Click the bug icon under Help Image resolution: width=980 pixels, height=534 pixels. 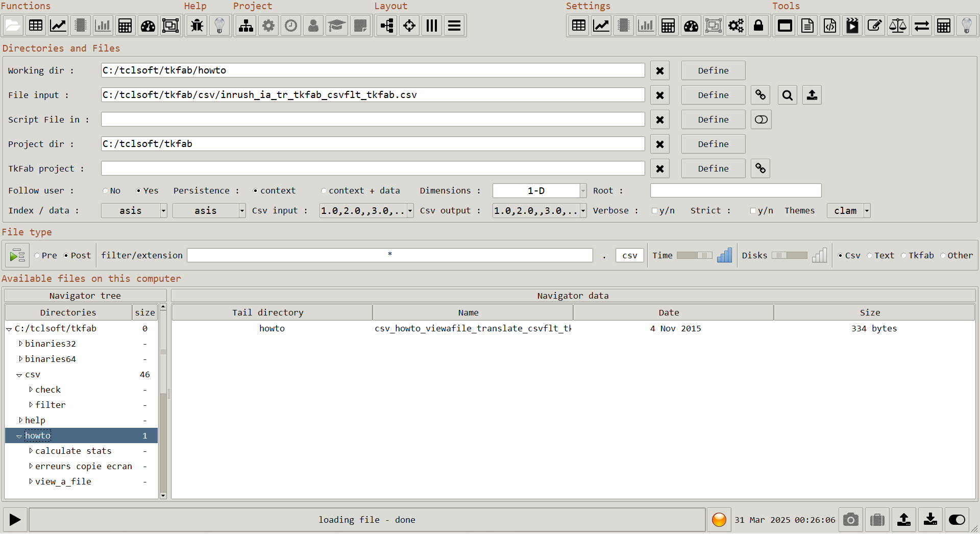(x=197, y=26)
